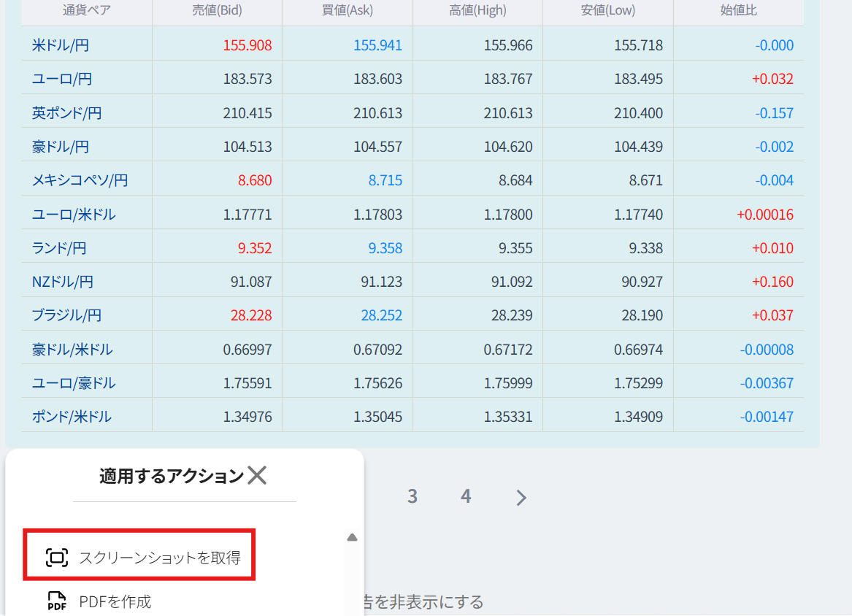Go to page 4
The image size is (852, 616).
[466, 496]
